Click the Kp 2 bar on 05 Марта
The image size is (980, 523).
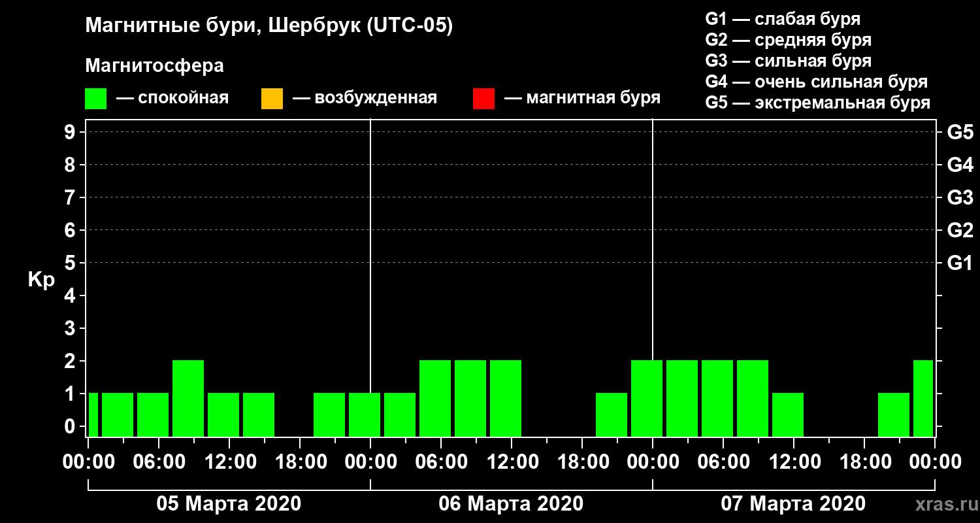coord(188,398)
